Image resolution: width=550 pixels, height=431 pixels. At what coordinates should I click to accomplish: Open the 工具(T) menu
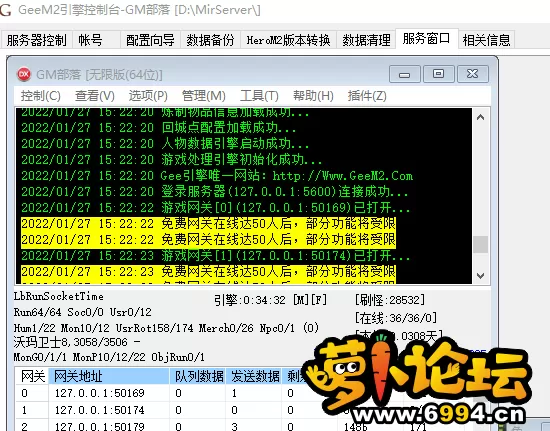259,96
